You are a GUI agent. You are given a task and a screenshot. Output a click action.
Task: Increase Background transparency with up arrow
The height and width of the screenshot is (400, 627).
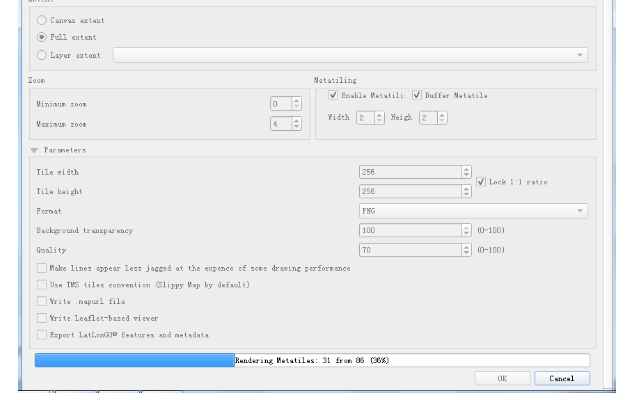(466, 228)
